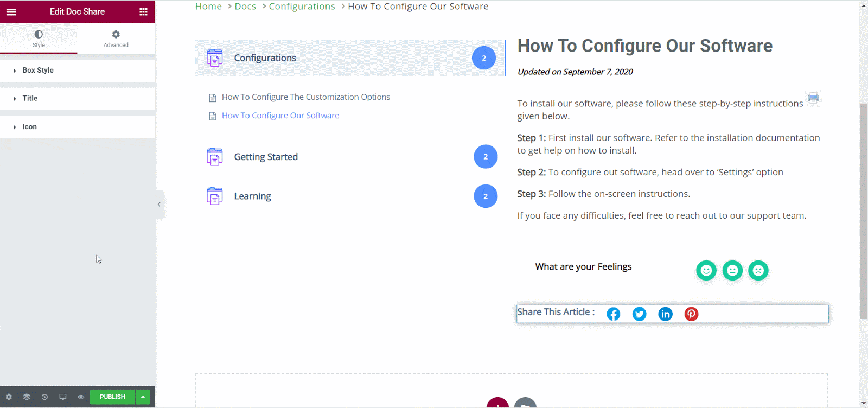Open page Settings gear in footer

pyautogui.click(x=9, y=397)
